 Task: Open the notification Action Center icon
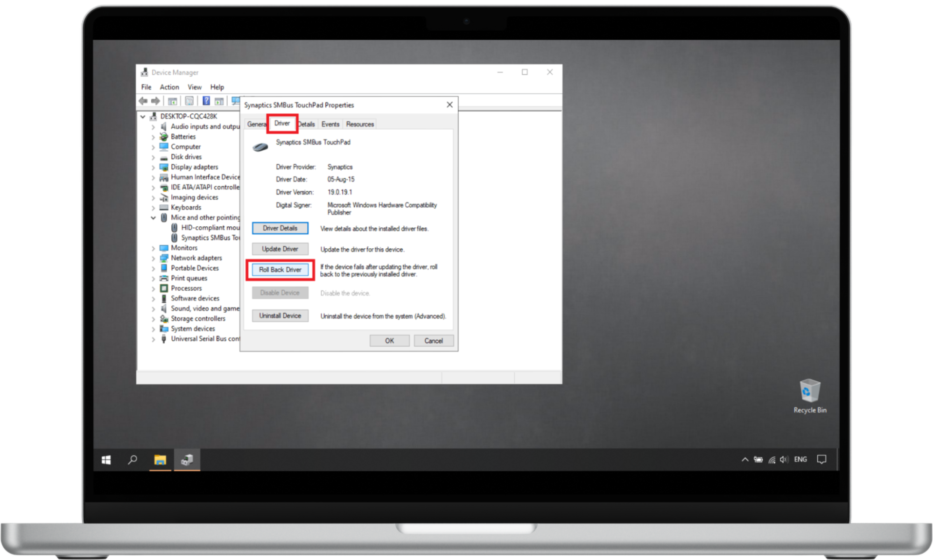tap(822, 460)
